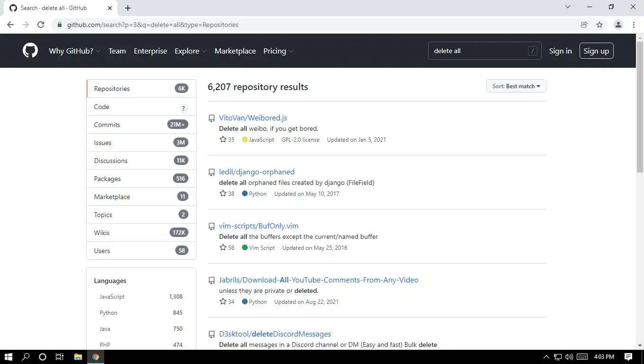
Task: Open vim-scripts/BufOnly.vim repository link
Action: click(x=259, y=226)
